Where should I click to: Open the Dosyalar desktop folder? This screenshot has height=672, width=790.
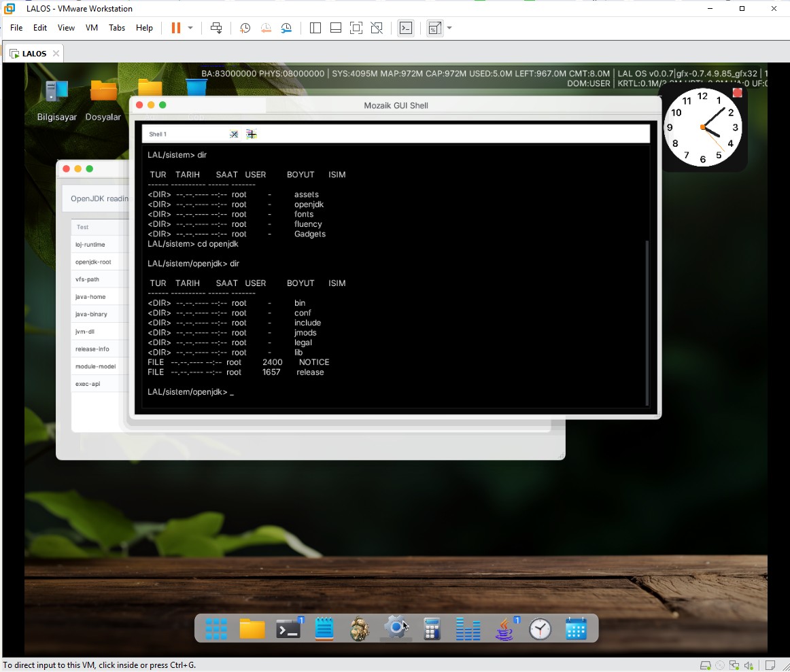103,101
